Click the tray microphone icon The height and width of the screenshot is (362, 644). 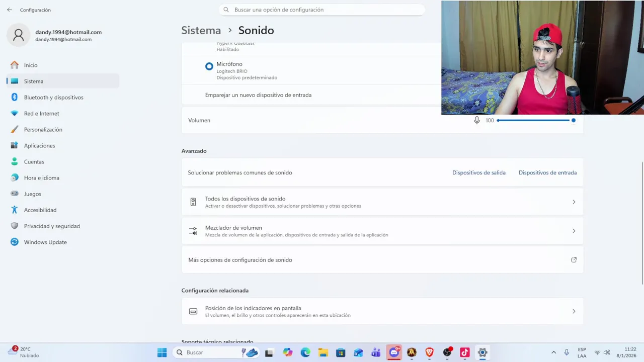(x=567, y=353)
